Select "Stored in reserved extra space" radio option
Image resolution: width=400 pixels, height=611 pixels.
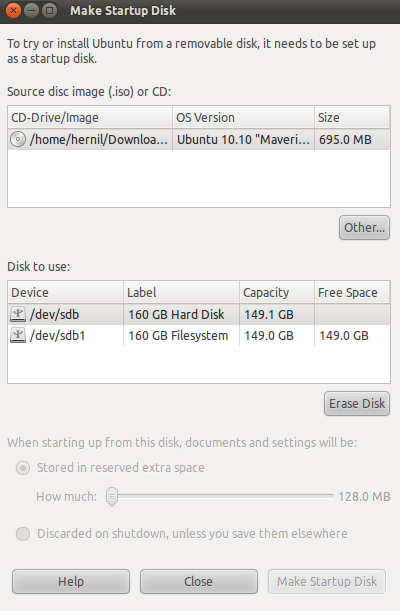coord(23,468)
